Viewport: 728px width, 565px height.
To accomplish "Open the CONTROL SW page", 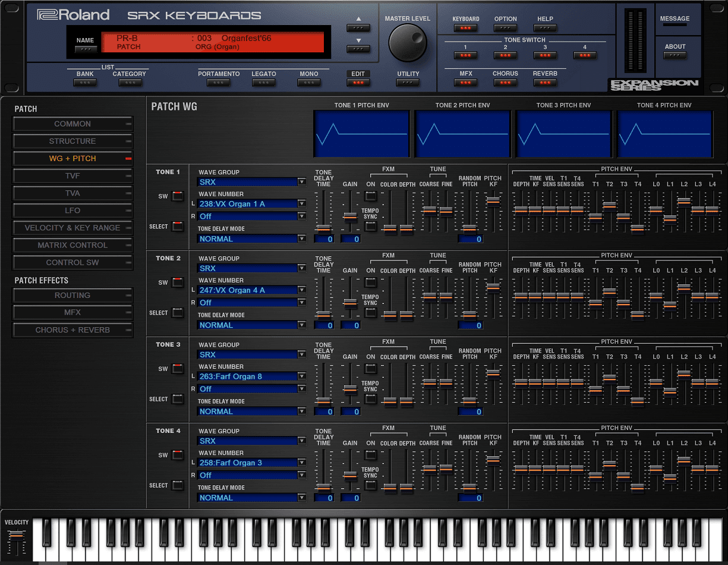I will point(73,262).
